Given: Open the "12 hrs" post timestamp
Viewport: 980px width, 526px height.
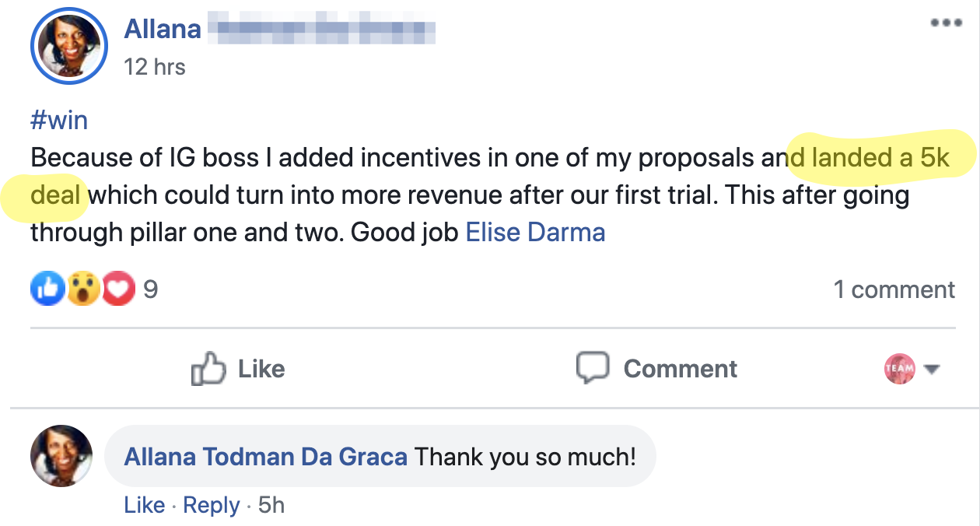Looking at the screenshot, I should tap(155, 67).
